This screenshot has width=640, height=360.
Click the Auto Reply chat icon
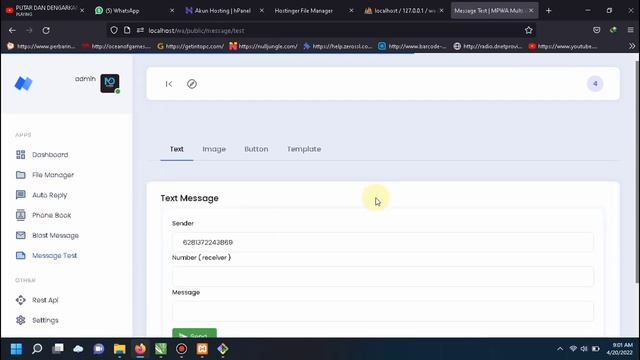click(20, 195)
